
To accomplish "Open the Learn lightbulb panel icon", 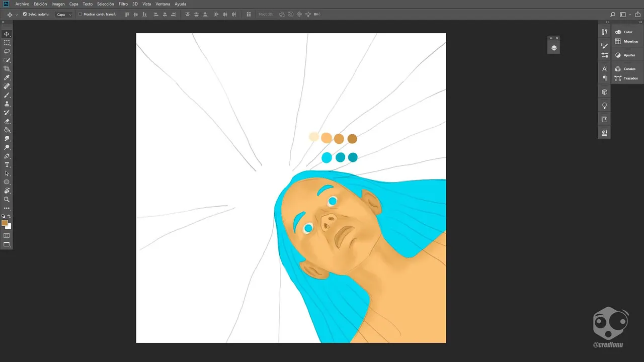I will point(604,106).
